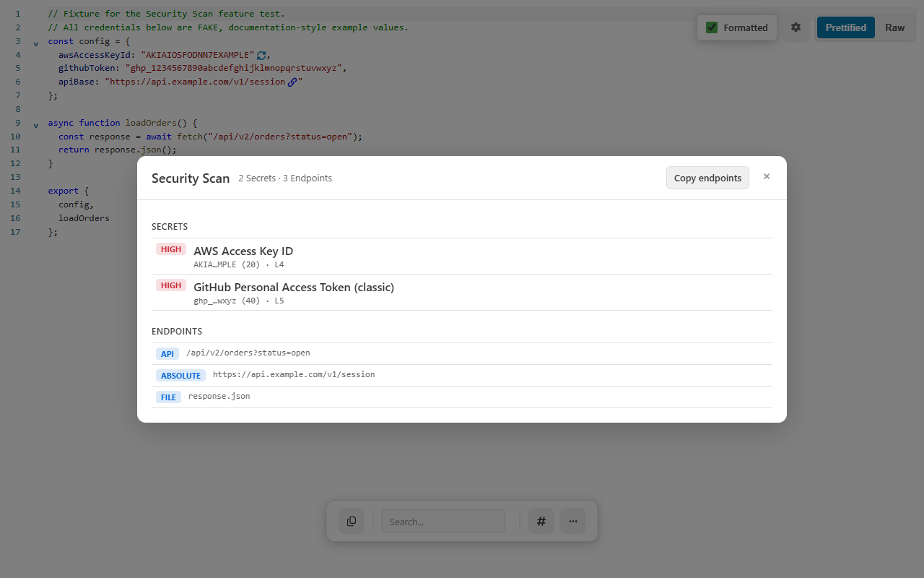Click the https://api.example.com/v1/session endpoint row

462,376
